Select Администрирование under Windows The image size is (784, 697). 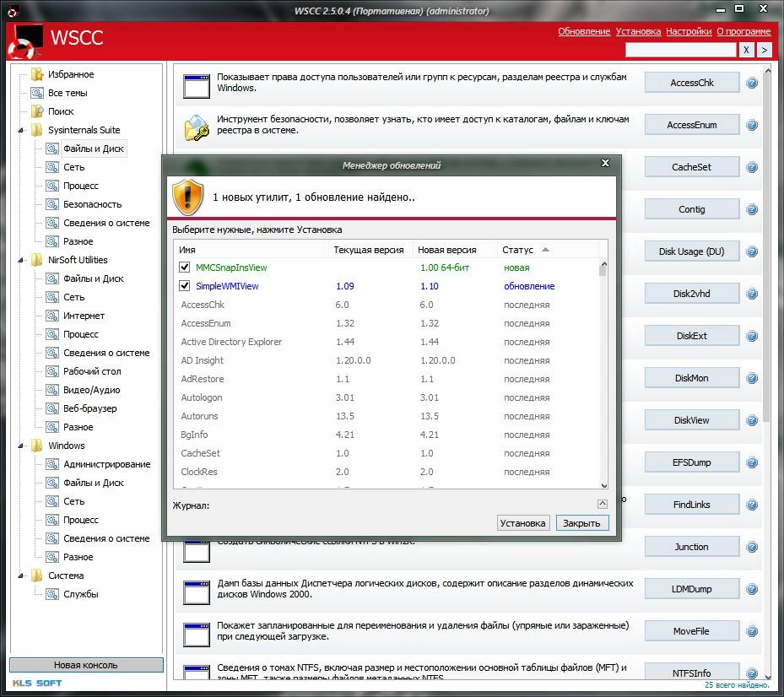click(106, 464)
